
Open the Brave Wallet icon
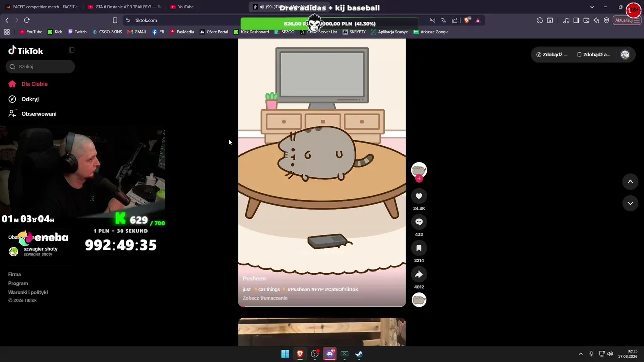tap(586, 20)
